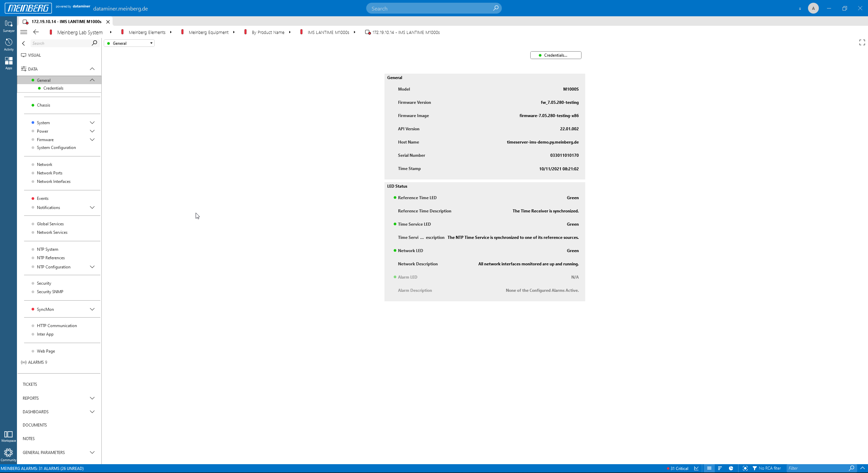Image resolution: width=868 pixels, height=473 pixels.
Task: Collapse side panel with the chevron
Action: point(23,43)
